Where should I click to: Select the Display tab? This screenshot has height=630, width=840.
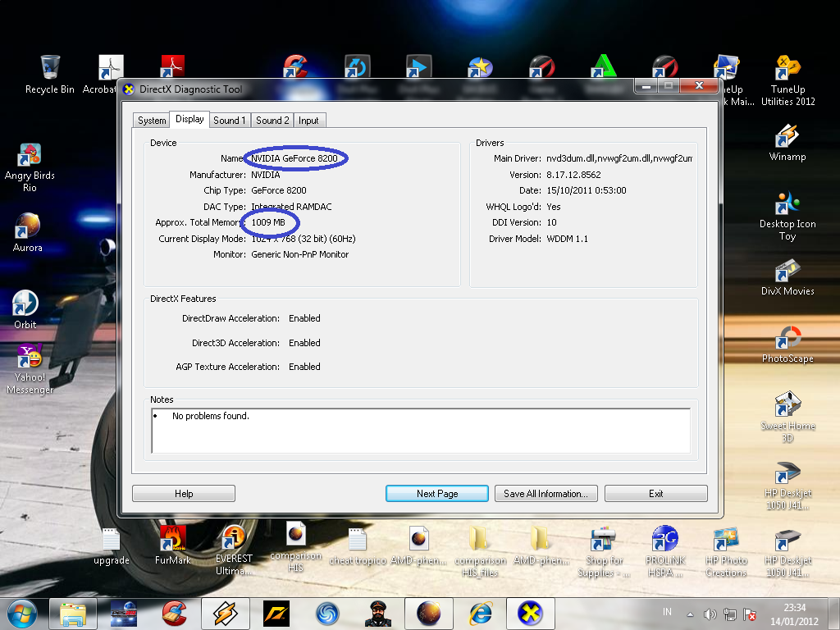point(189,119)
